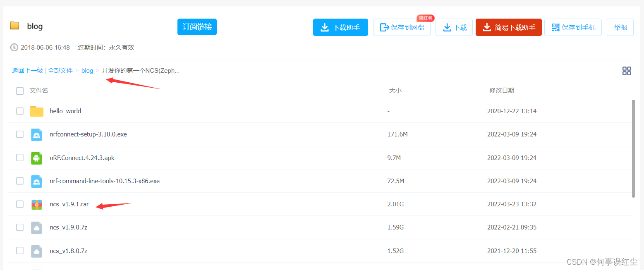Screen dimensions: 644x270
Task: Check the hello_world row checkbox
Action: (x=20, y=111)
